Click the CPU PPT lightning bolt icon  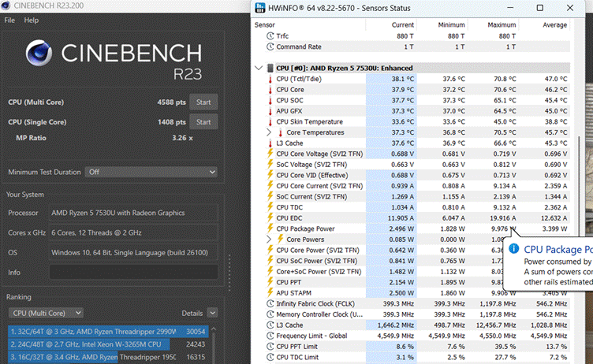(270, 282)
